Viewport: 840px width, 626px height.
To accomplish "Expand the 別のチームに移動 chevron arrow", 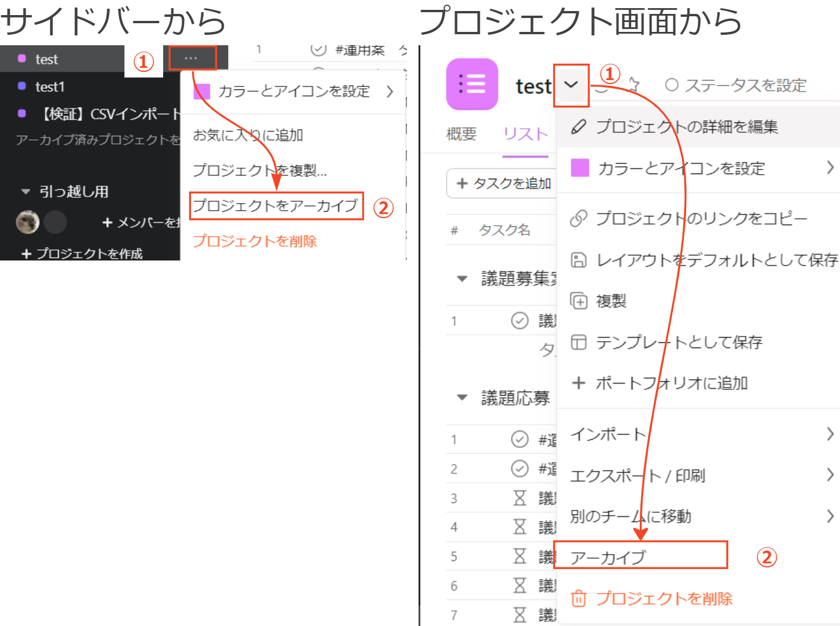I will [830, 516].
